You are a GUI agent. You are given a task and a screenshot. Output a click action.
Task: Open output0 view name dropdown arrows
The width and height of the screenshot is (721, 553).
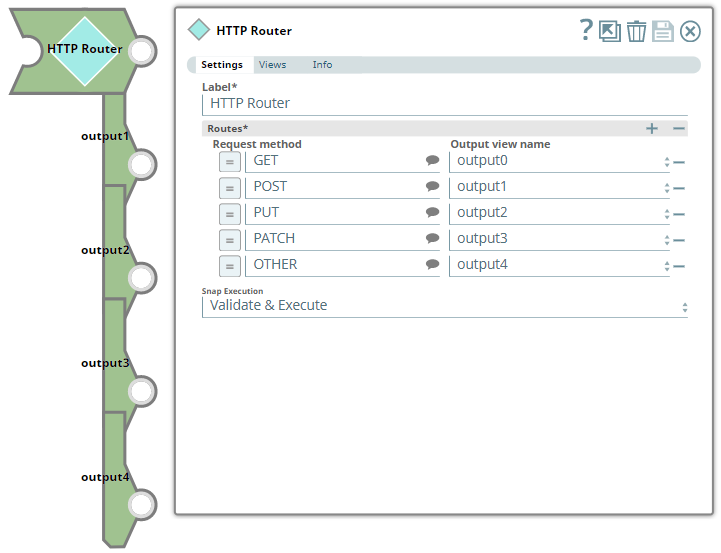[x=666, y=162]
